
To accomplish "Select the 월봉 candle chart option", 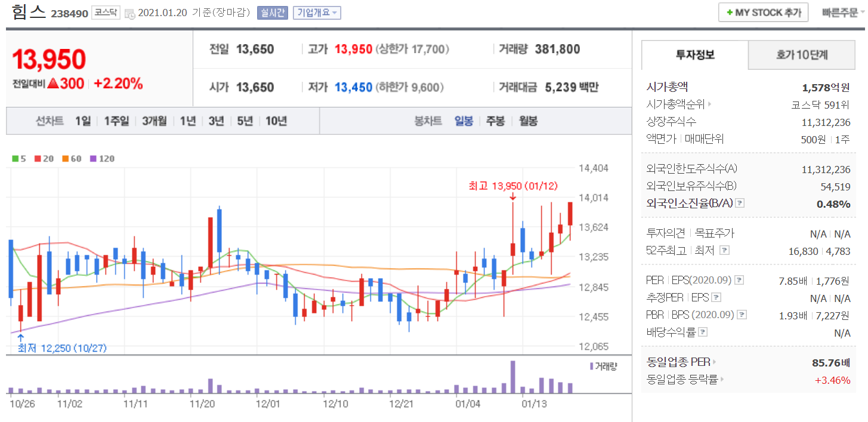I will click(x=528, y=121).
